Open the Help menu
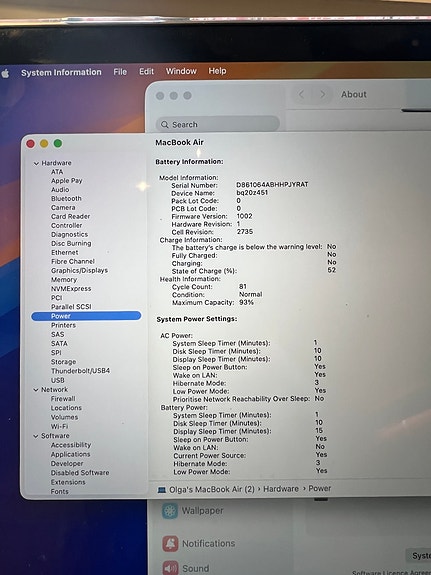Image resolution: width=431 pixels, height=575 pixels. point(217,71)
